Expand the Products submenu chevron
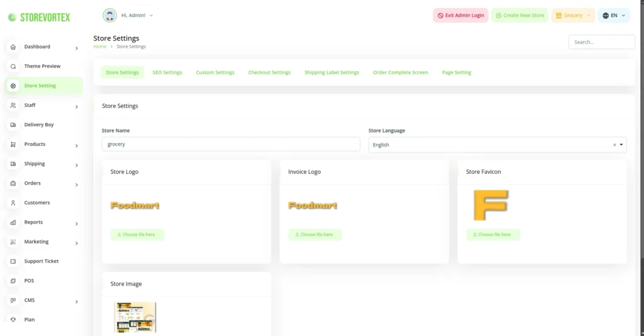The height and width of the screenshot is (336, 644). (76, 146)
